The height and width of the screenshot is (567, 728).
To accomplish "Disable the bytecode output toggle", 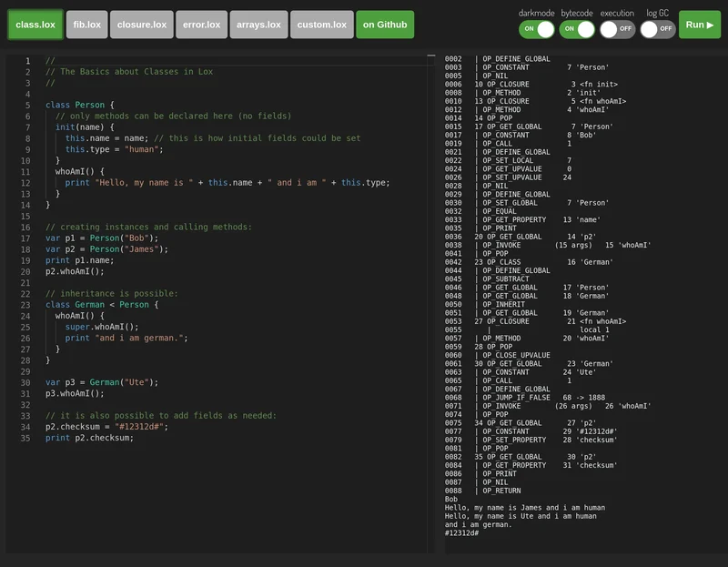I will click(x=577, y=29).
